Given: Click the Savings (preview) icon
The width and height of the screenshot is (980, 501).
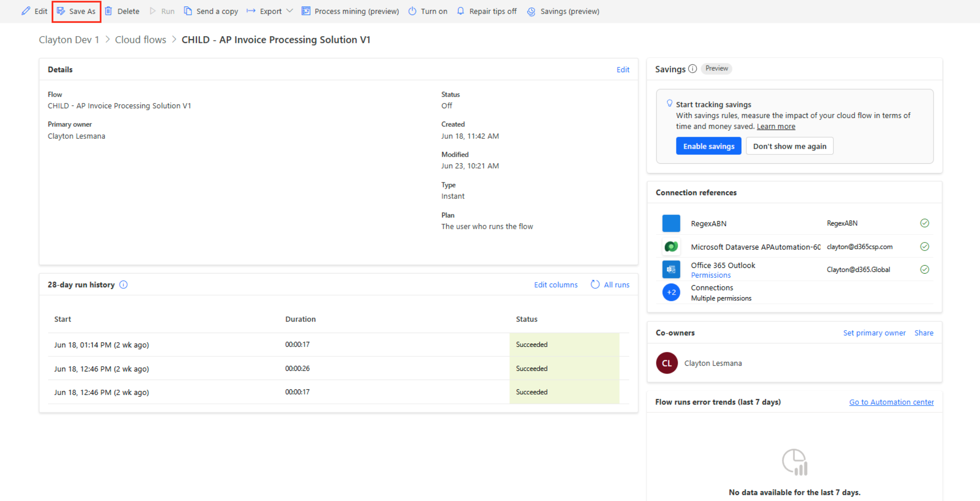Looking at the screenshot, I should (x=531, y=11).
